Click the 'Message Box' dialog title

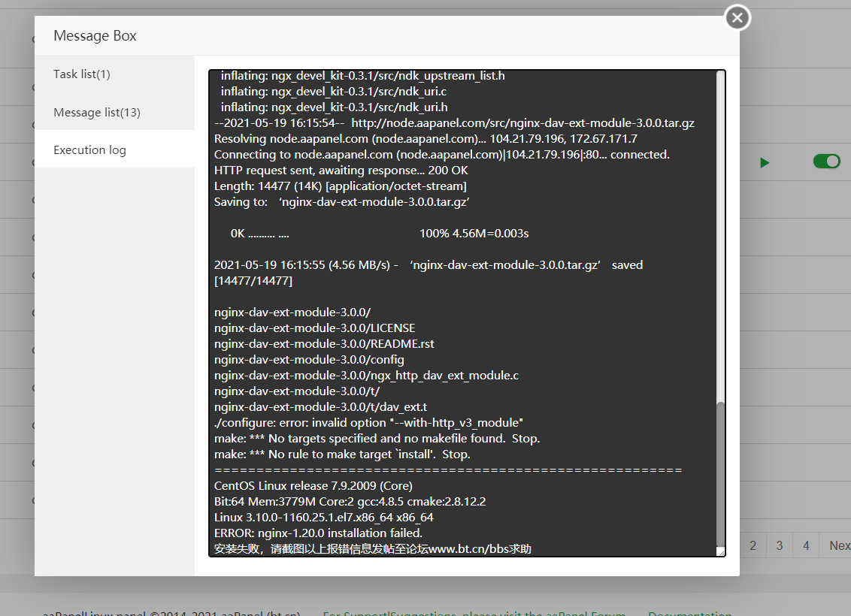coord(95,36)
